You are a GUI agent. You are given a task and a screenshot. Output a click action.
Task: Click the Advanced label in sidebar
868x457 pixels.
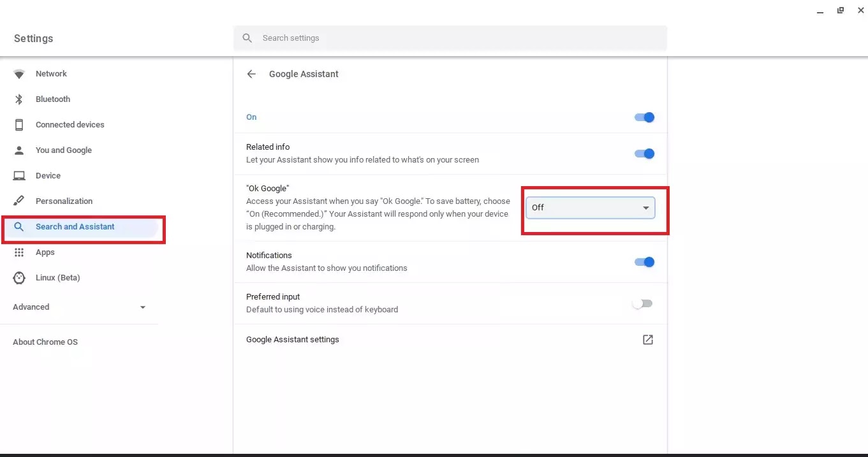click(31, 307)
